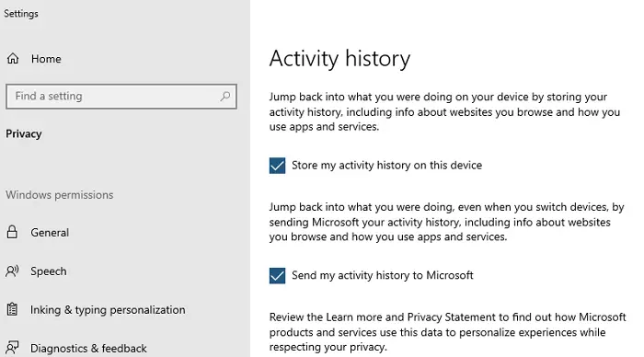
Task: Click the search magnifier icon
Action: point(225,96)
